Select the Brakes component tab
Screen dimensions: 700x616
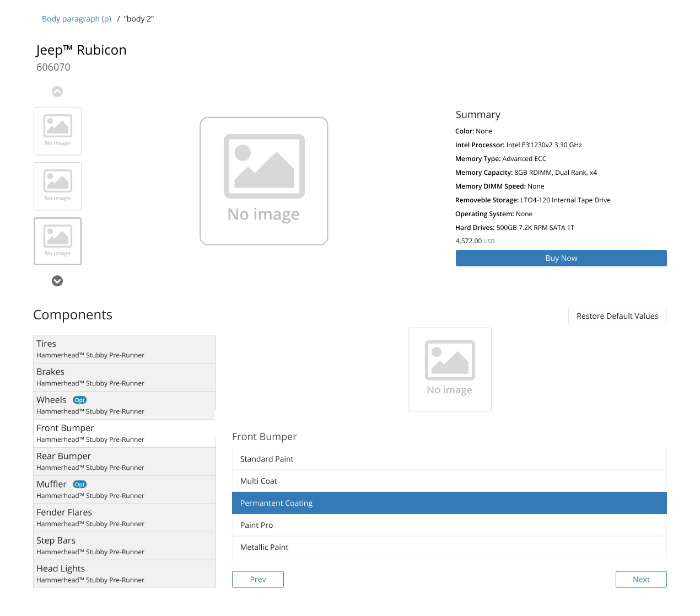tap(125, 377)
